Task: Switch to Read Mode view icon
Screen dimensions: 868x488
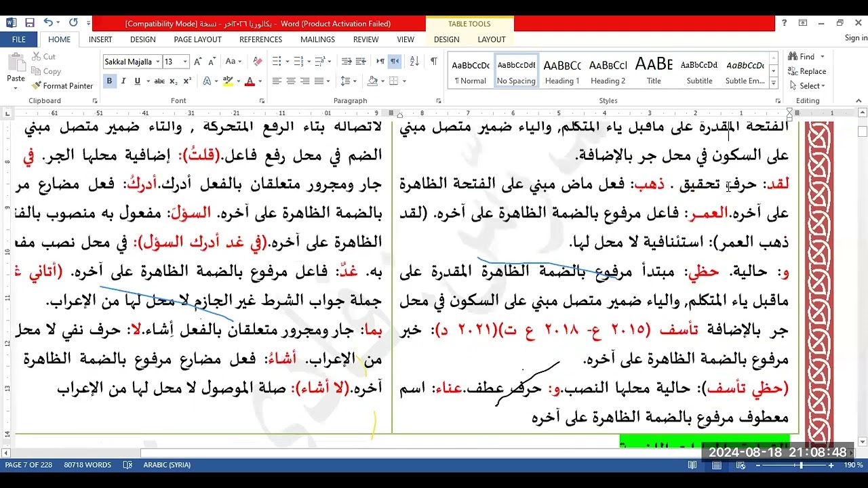Action: [692, 465]
